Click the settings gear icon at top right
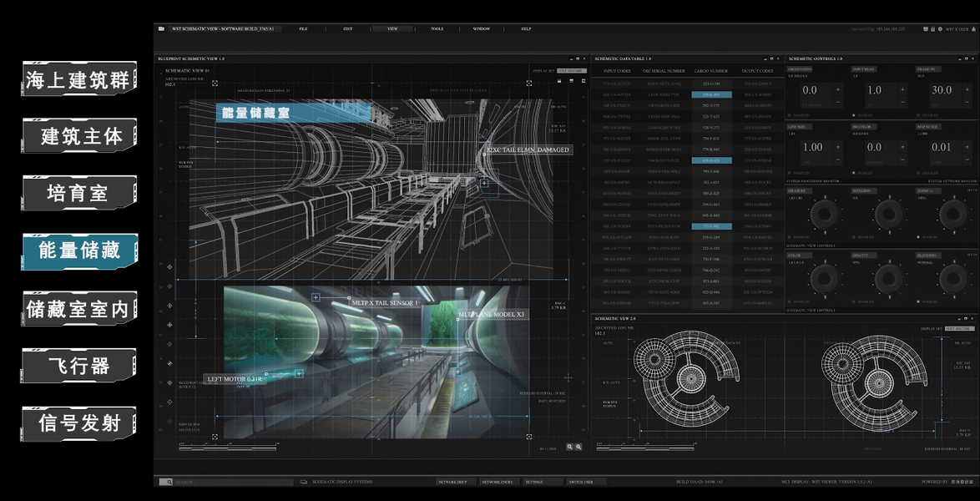Image resolution: width=980 pixels, height=501 pixels. (940, 28)
